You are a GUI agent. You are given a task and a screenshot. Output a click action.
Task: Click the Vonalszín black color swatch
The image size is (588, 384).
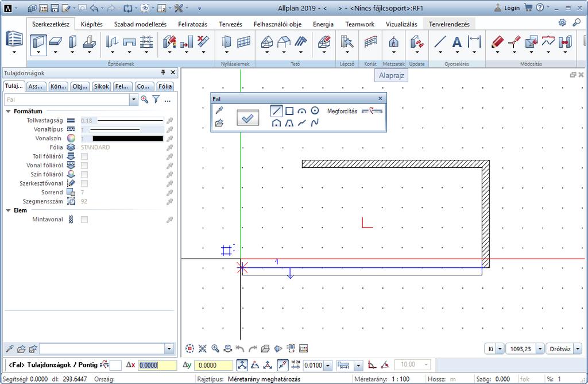pos(128,139)
